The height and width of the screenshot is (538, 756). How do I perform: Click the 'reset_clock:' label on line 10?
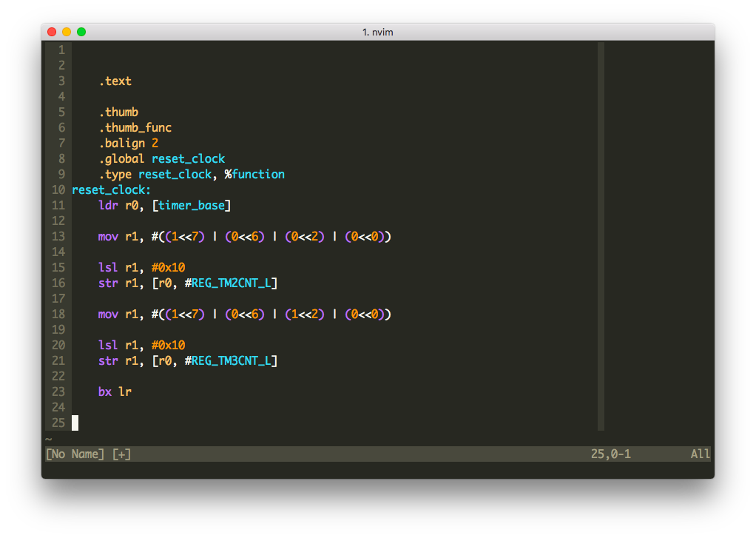(x=112, y=189)
